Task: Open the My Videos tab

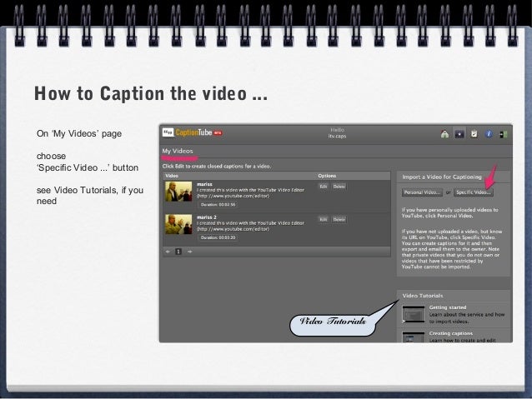Action: point(178,151)
